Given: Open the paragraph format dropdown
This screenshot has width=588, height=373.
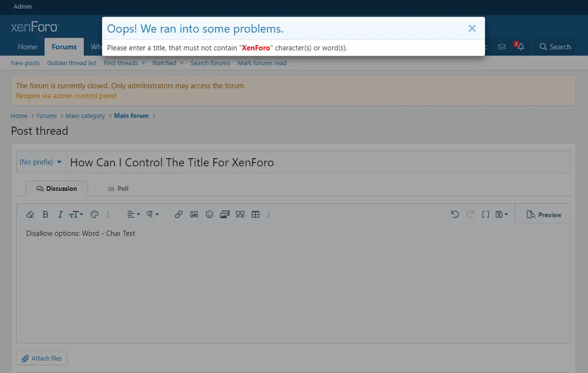Looking at the screenshot, I should tap(153, 214).
